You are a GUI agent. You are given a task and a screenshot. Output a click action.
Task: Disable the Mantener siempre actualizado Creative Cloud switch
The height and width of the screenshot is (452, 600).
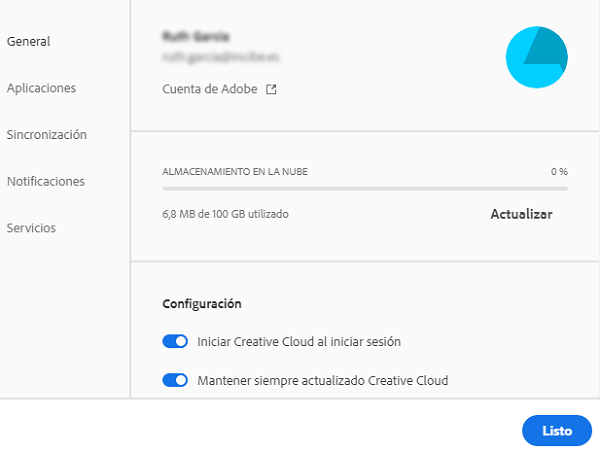point(175,380)
